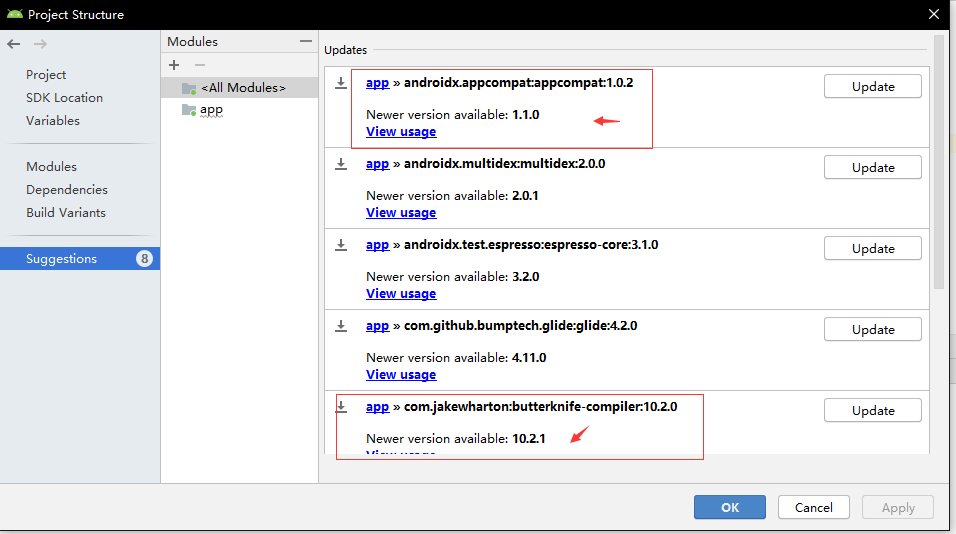Click download icon for multidex update
The width and height of the screenshot is (956, 534).
coord(341,164)
